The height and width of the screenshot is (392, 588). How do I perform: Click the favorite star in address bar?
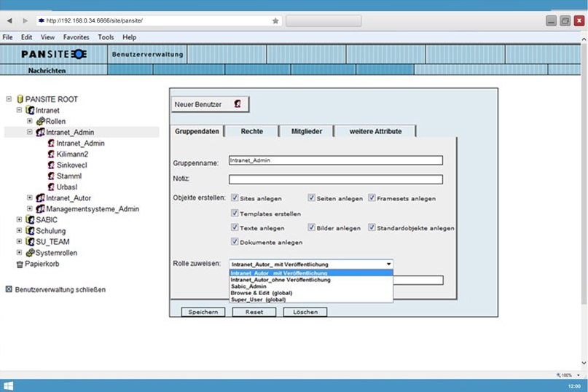coord(275,20)
